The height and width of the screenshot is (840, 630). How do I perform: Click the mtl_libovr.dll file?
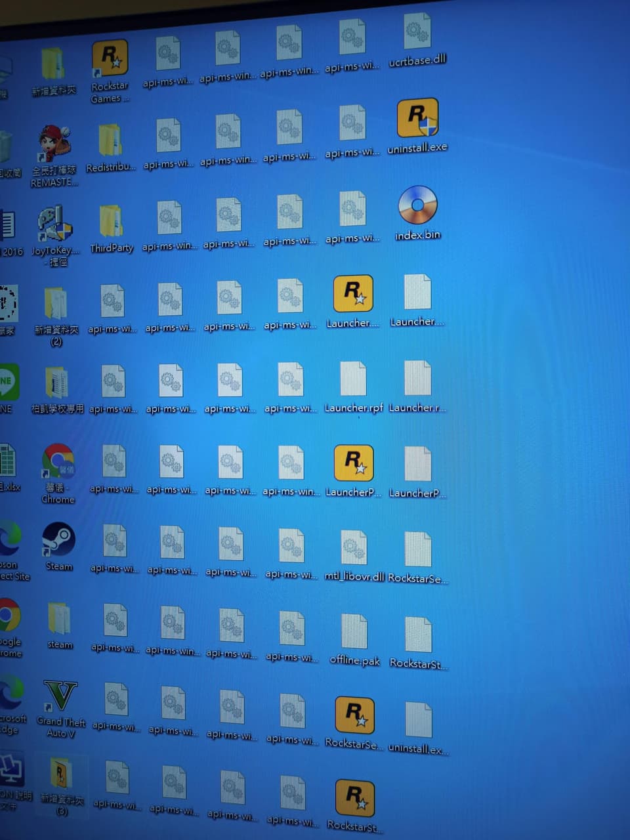[354, 549]
